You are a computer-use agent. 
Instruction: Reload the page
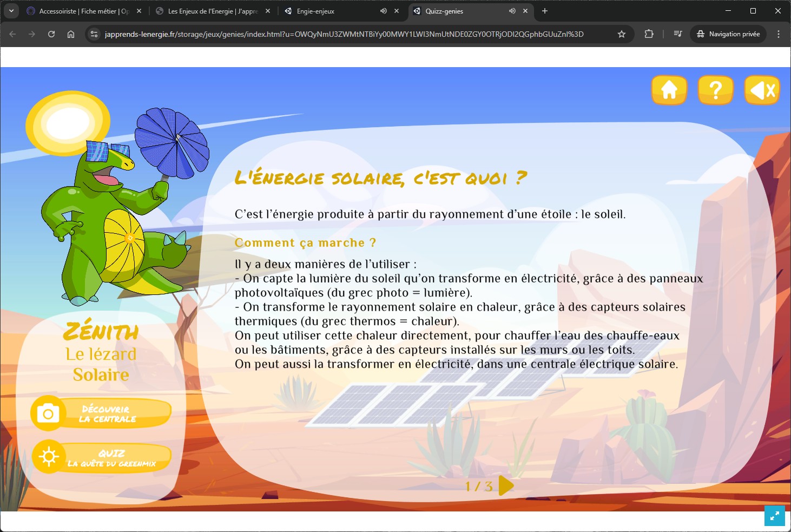(x=51, y=34)
